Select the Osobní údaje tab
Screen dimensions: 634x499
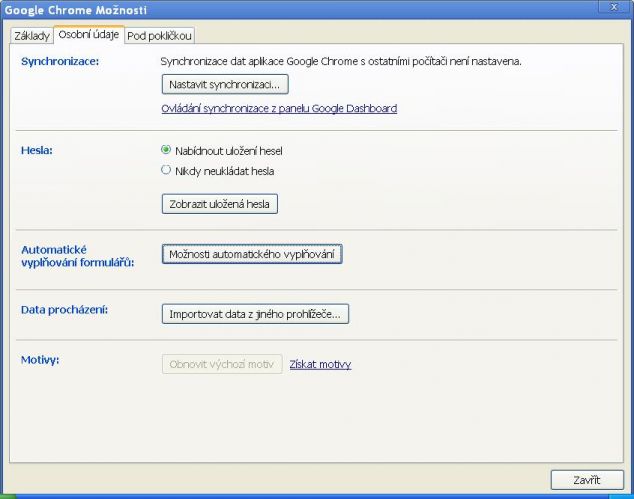89,35
